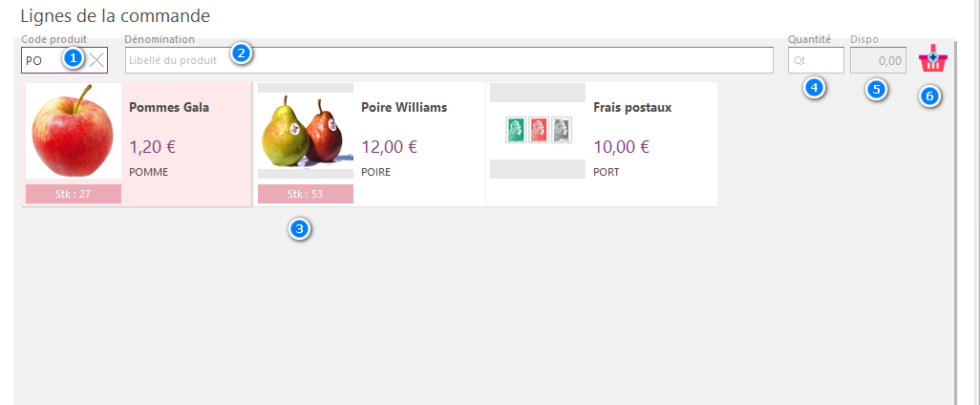The height and width of the screenshot is (405, 980).
Task: Click the PORT product code label
Action: point(606,172)
